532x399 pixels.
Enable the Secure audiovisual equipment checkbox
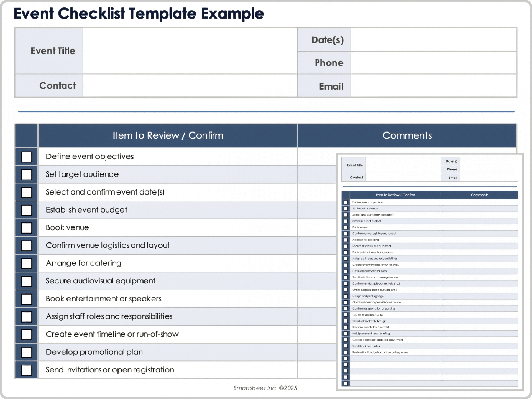26,281
